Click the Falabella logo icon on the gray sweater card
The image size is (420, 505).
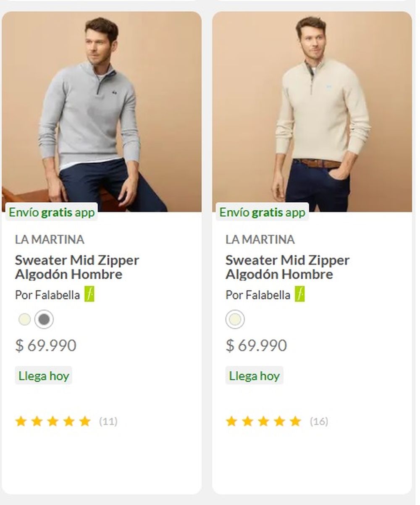[x=89, y=294]
